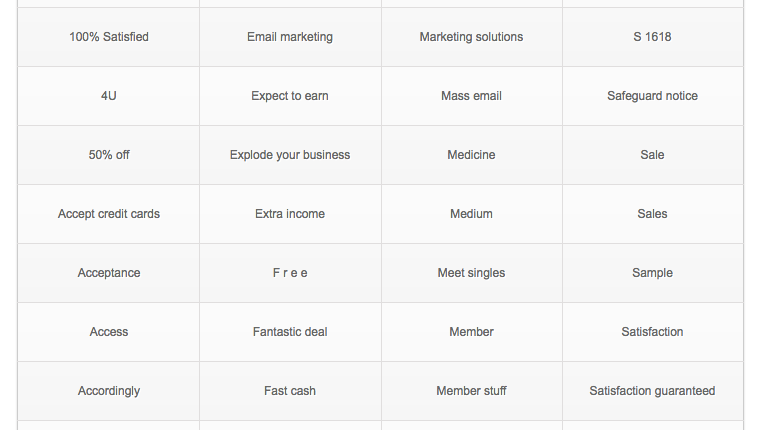
Task: Select the 'Accept credit cards' cell
Action: click(x=109, y=214)
